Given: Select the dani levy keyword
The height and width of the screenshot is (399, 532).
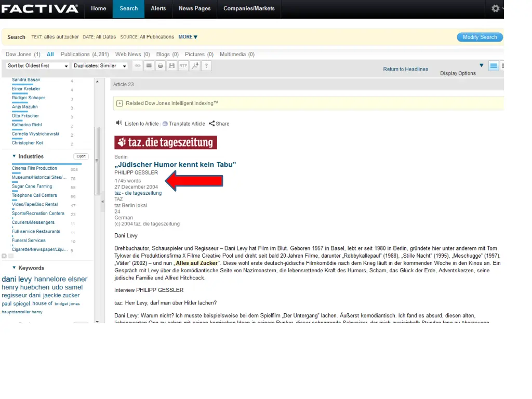Looking at the screenshot, I should 17,279.
